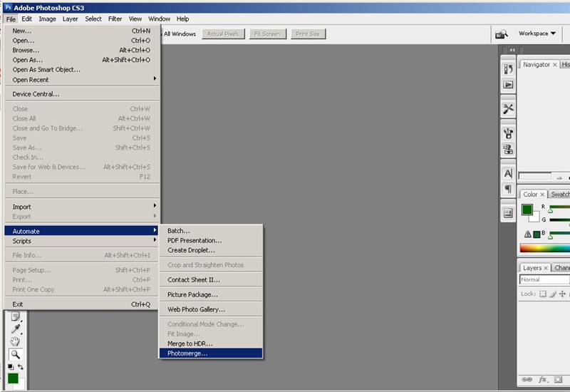Open PDF Presentation command
This screenshot has width=570, height=392.
[211, 240]
